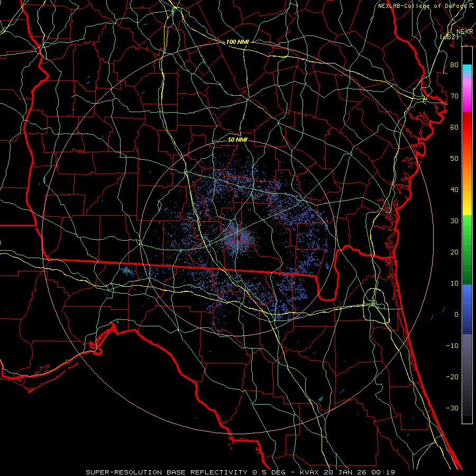Click the "100 NMI" range ring label
The width and height of the screenshot is (476, 476).
point(237,42)
